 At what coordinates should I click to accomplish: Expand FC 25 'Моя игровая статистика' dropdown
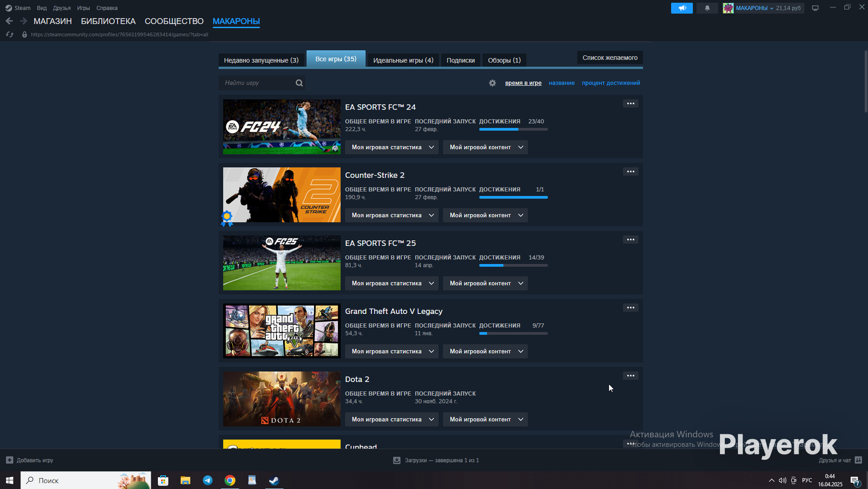[x=392, y=283]
